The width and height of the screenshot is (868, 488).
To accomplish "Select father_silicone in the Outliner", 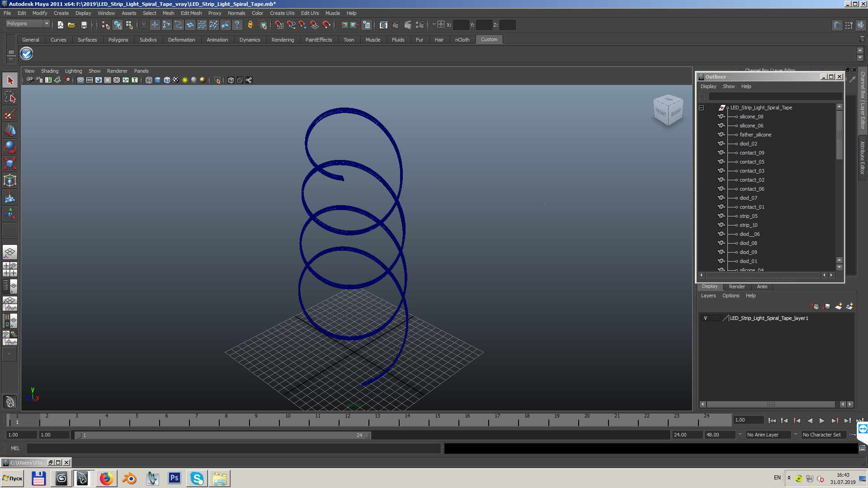I will click(755, 135).
